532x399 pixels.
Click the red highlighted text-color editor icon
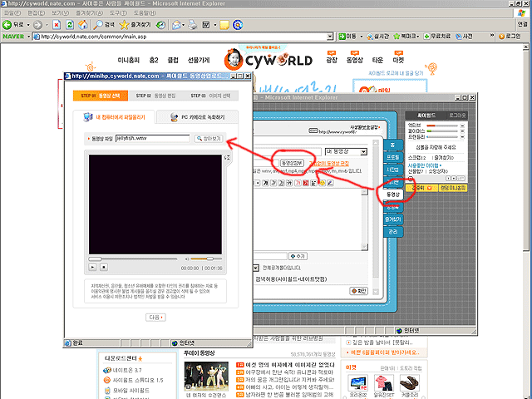pos(306,183)
